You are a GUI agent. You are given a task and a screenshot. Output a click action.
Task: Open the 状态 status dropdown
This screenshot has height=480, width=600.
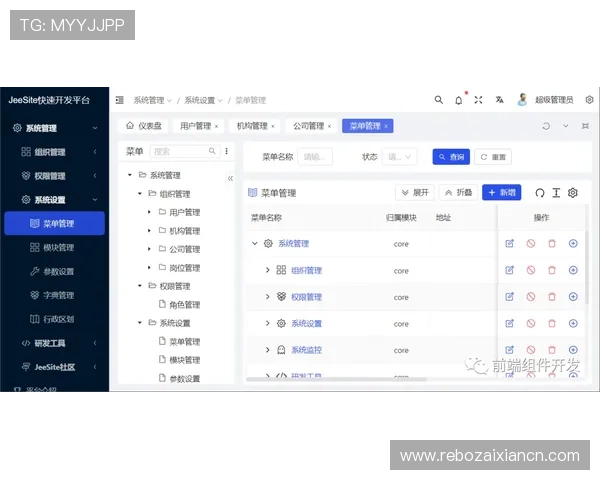(x=399, y=157)
